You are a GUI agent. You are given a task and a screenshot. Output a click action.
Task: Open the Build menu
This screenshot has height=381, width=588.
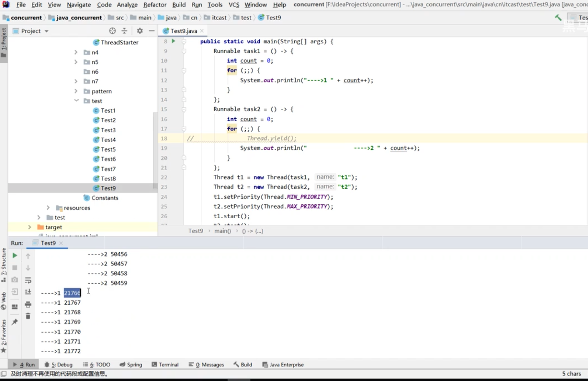[x=179, y=5]
